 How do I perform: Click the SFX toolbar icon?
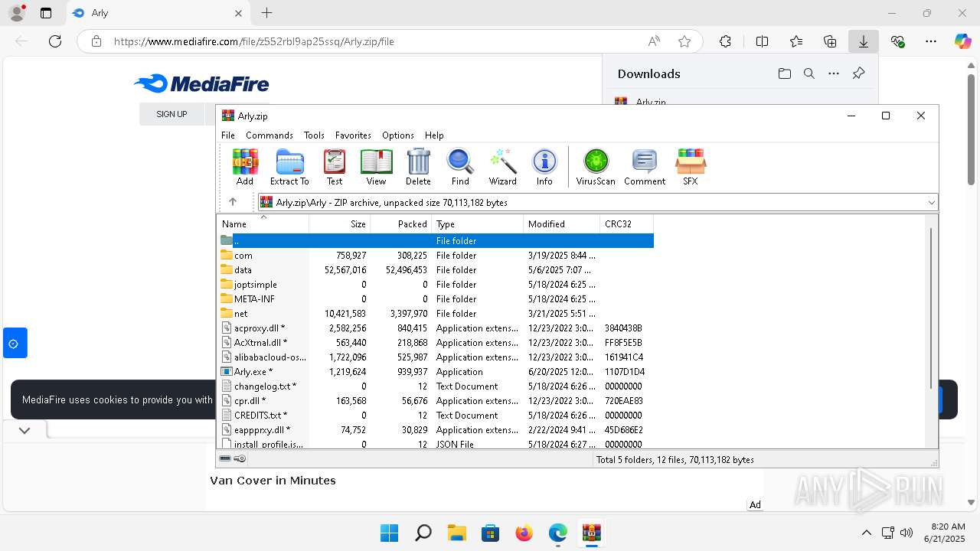point(691,167)
